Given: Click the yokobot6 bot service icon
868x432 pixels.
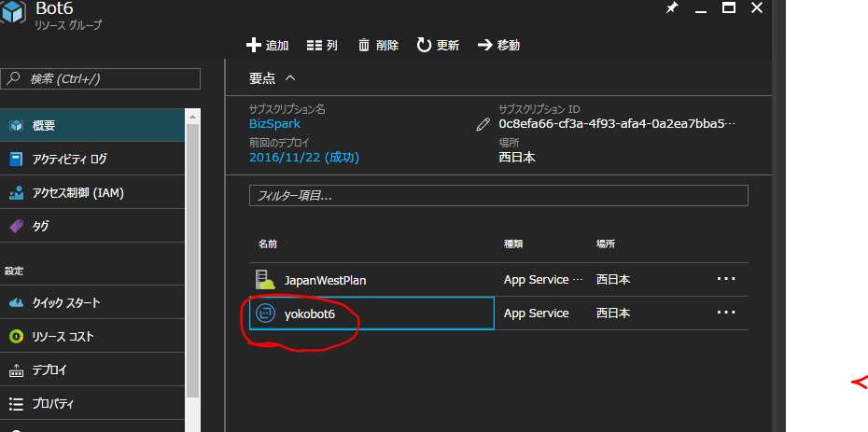Looking at the screenshot, I should click(x=265, y=314).
